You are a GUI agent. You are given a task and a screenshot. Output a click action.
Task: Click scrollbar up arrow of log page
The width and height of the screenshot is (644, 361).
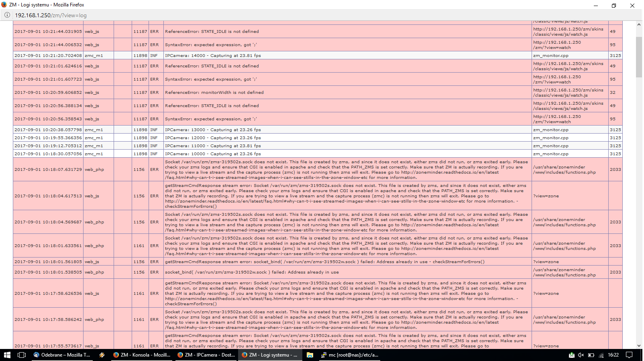(x=639, y=24)
